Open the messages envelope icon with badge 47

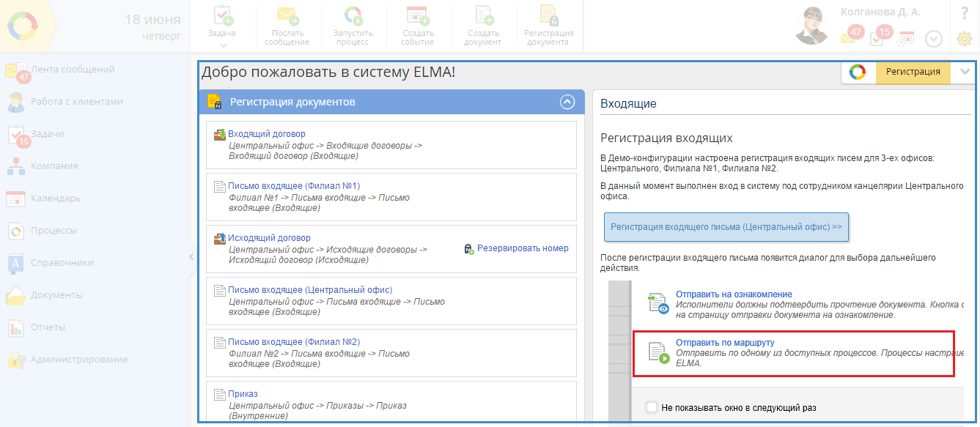click(x=853, y=35)
